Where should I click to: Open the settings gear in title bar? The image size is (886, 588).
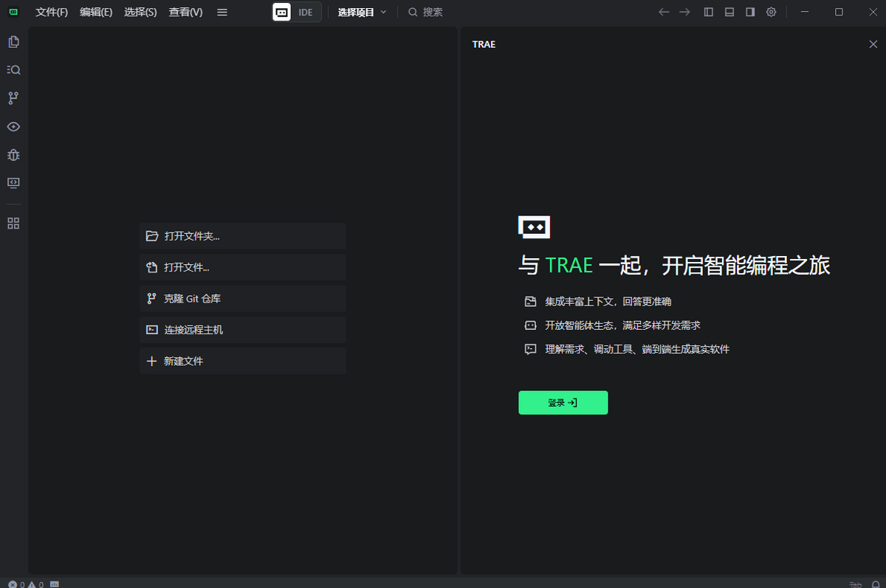click(771, 13)
